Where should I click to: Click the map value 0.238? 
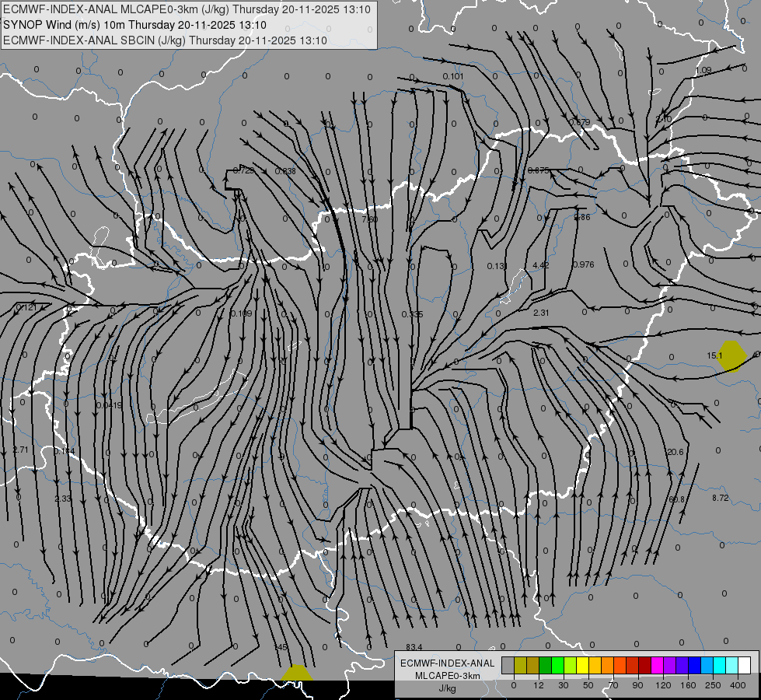[285, 171]
